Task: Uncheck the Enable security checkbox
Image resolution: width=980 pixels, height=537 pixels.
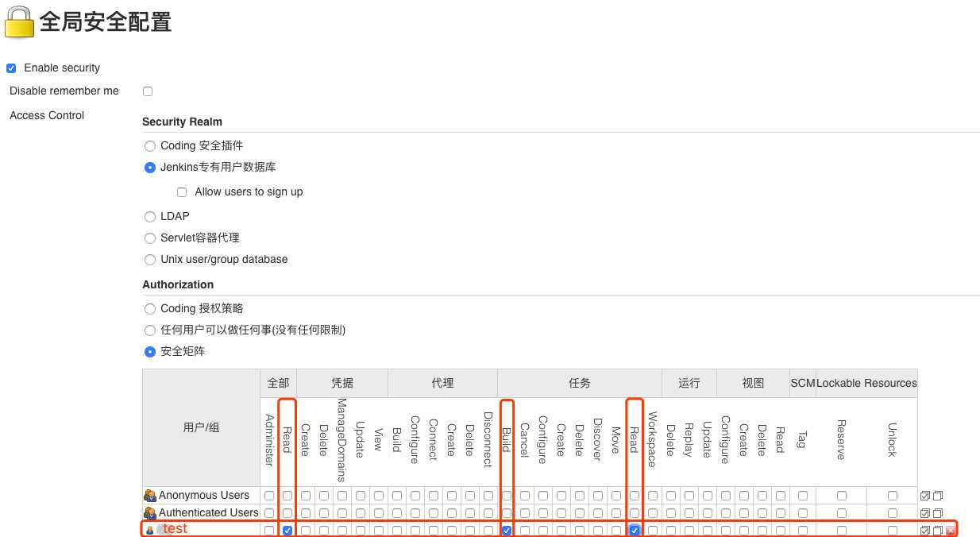Action: pos(11,68)
